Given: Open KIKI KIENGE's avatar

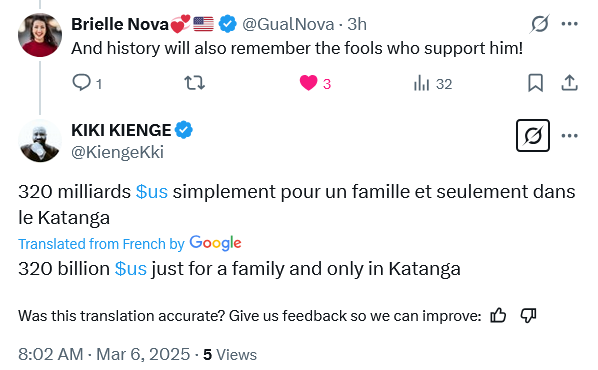Looking at the screenshot, I should [x=40, y=140].
